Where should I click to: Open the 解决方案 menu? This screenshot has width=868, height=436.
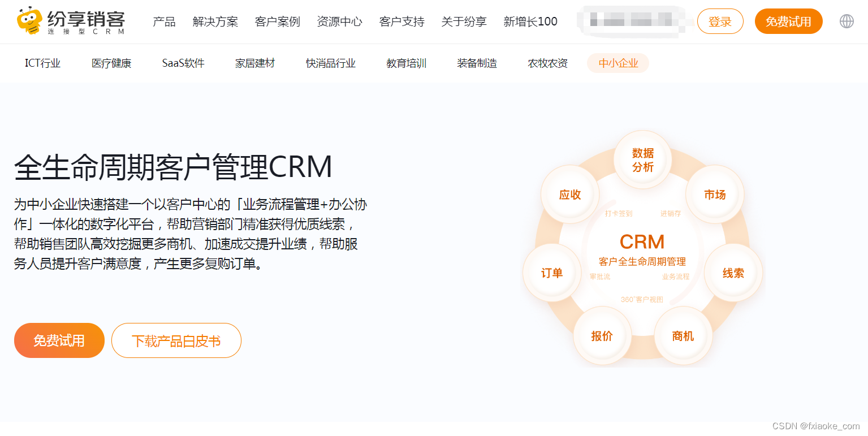(x=215, y=21)
